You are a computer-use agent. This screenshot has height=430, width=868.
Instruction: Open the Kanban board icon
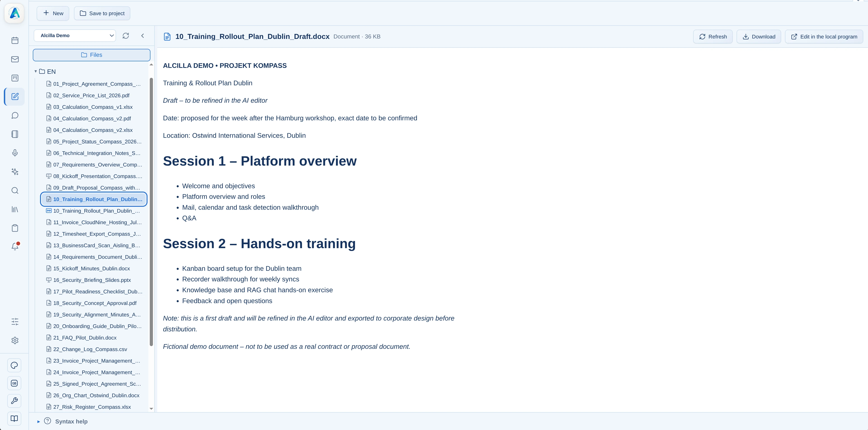point(15,78)
